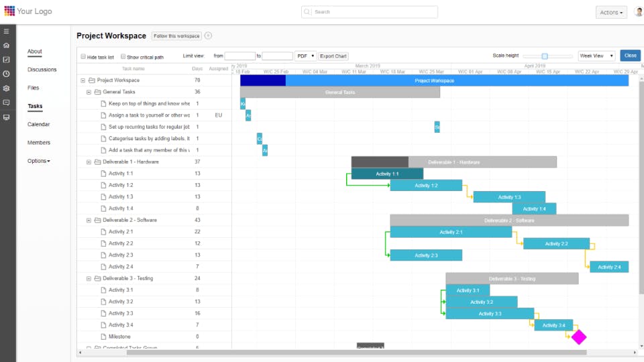
Task: Click the top Search input field
Action: pos(369,12)
